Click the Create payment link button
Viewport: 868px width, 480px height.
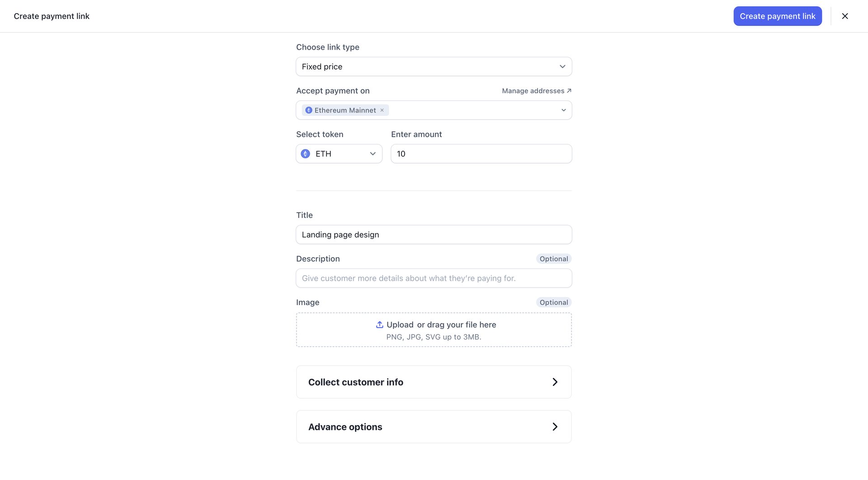tap(778, 16)
